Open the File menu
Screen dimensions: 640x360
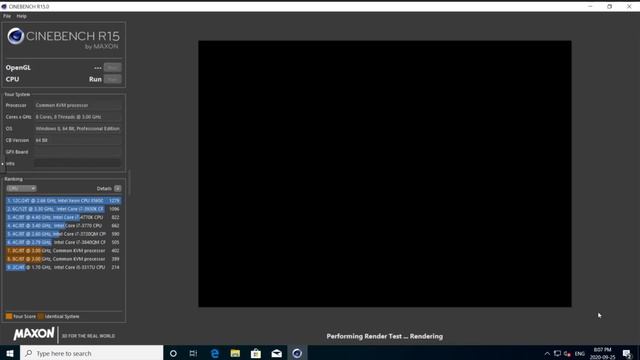pyautogui.click(x=7, y=16)
